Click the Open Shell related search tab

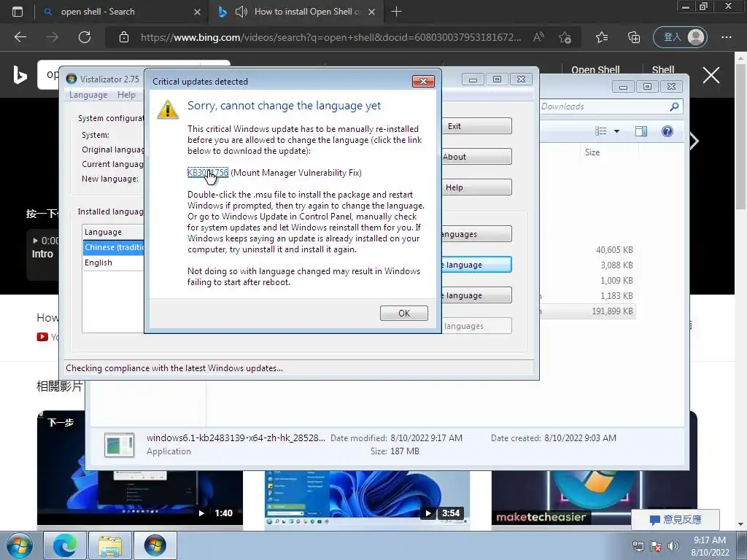pyautogui.click(x=595, y=69)
